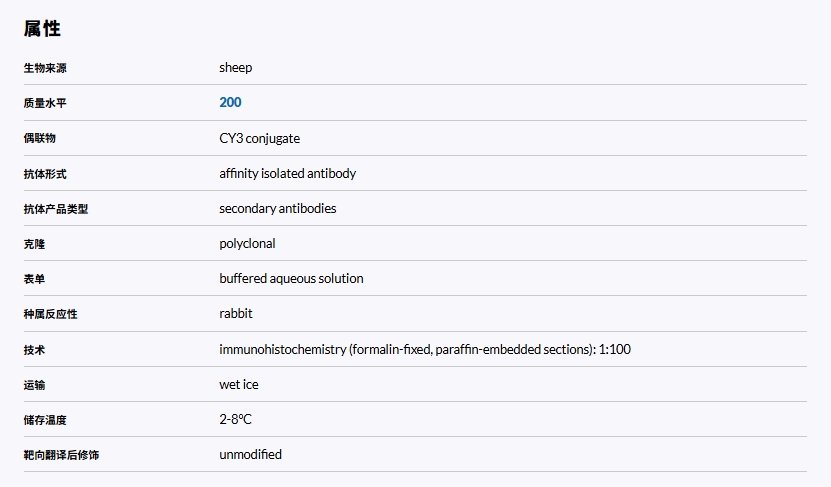Click the 生物来源 row label
The height and width of the screenshot is (487, 831).
(45, 68)
